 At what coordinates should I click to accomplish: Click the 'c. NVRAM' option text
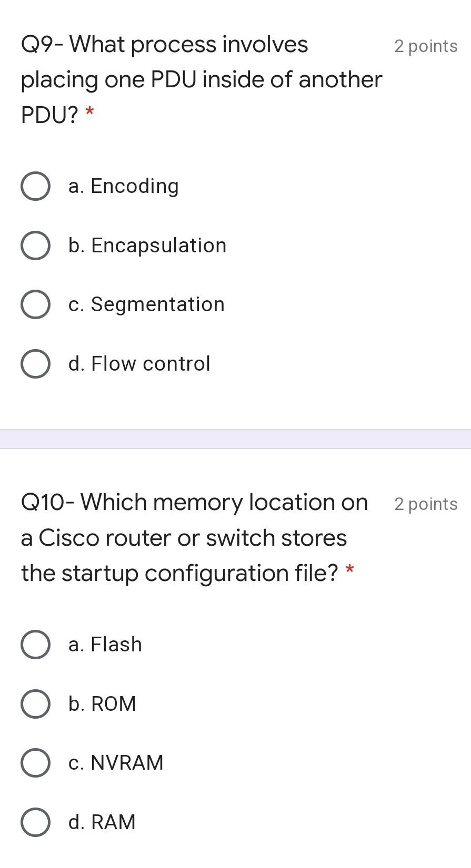click(116, 763)
